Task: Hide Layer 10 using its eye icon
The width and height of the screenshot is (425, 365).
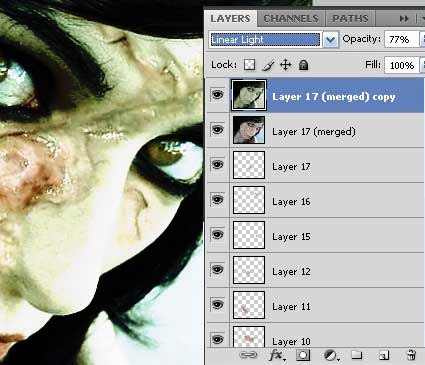Action: click(217, 339)
